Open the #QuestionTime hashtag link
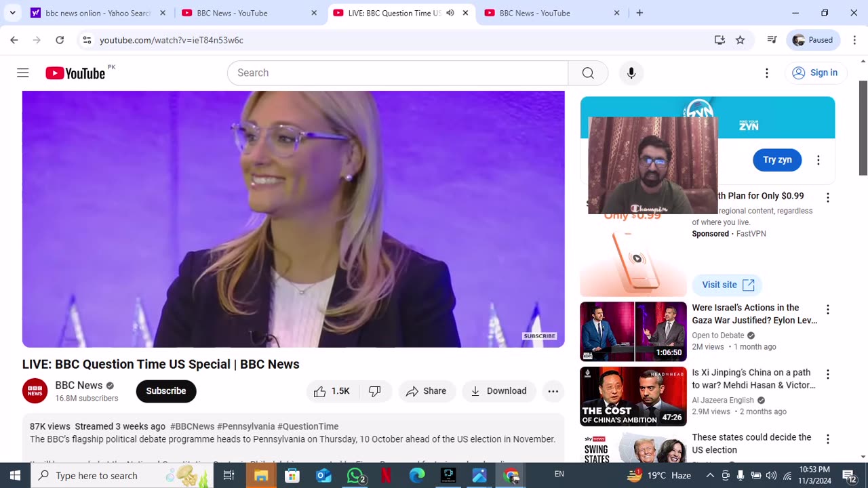868x488 pixels. (x=308, y=426)
